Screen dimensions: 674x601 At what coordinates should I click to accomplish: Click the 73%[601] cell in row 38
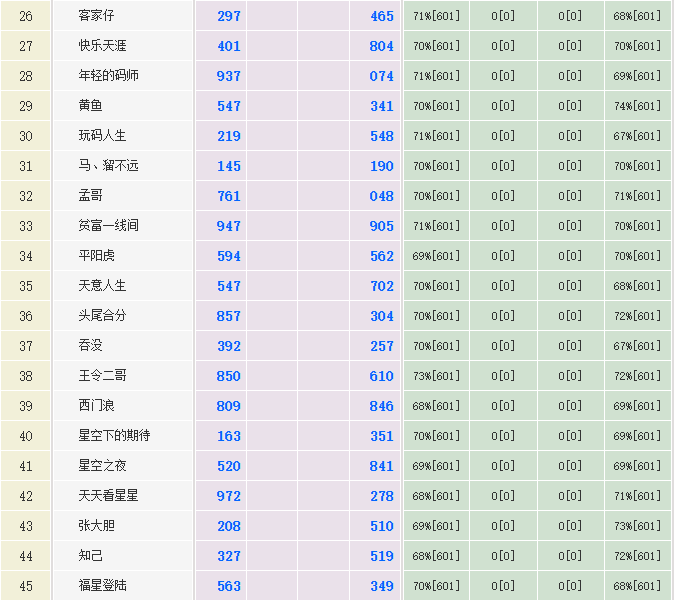[436, 376]
